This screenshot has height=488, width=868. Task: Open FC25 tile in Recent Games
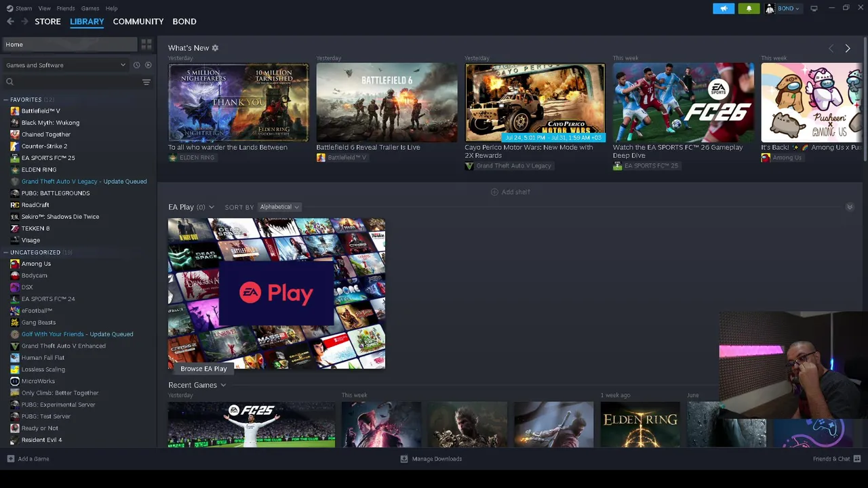[252, 424]
